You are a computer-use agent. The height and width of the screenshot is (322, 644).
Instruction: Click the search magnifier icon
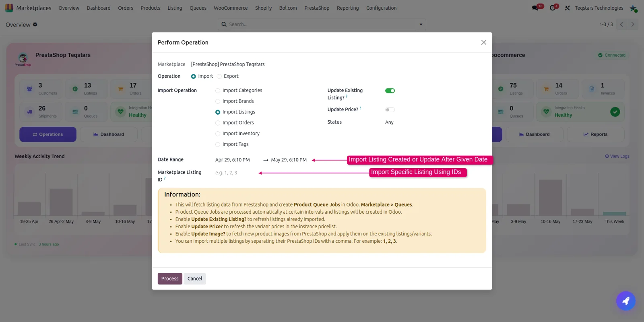click(224, 24)
